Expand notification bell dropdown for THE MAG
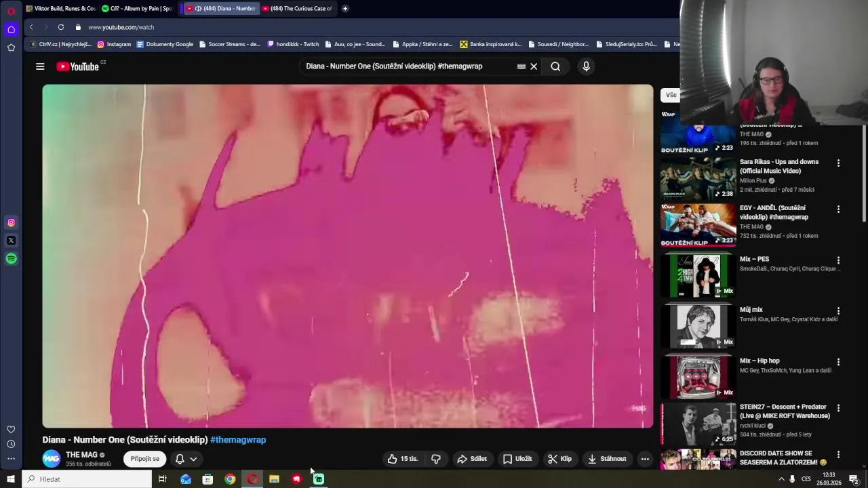868x488 pixels. tap(186, 459)
